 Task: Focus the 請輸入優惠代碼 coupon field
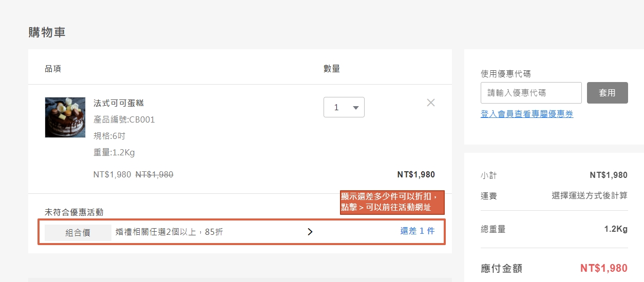pos(531,93)
